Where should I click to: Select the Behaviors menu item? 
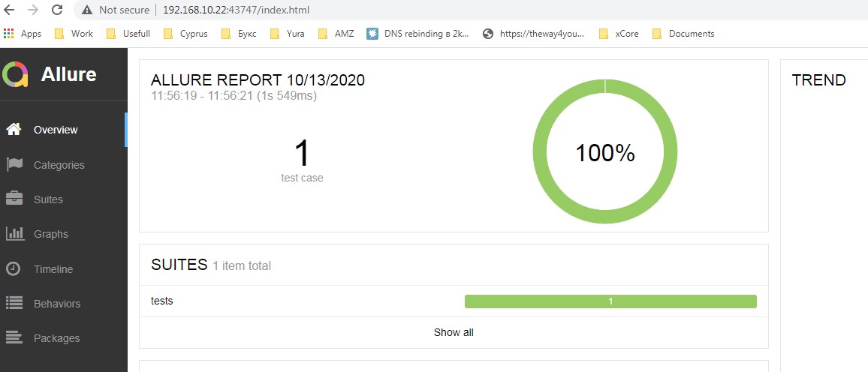coord(64,304)
